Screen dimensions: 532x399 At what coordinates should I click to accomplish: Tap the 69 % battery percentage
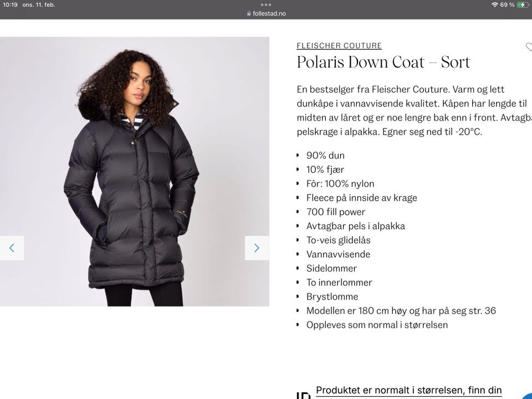pos(507,5)
